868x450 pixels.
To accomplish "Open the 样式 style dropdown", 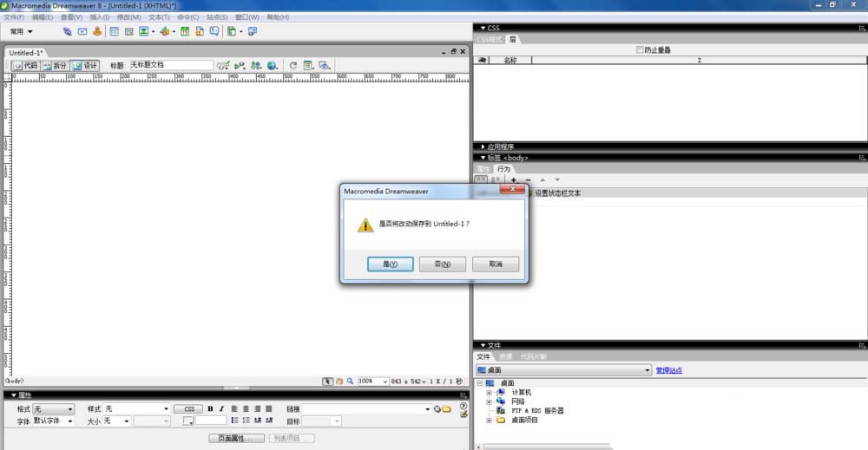I will click(137, 409).
